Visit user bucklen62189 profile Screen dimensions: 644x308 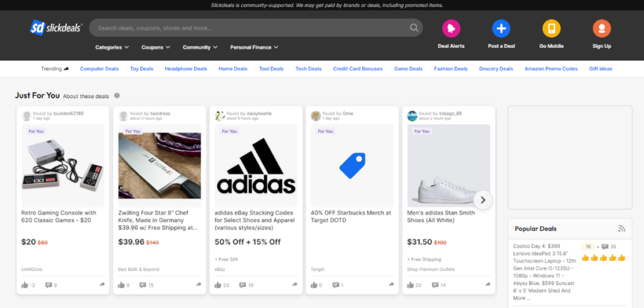(69, 113)
